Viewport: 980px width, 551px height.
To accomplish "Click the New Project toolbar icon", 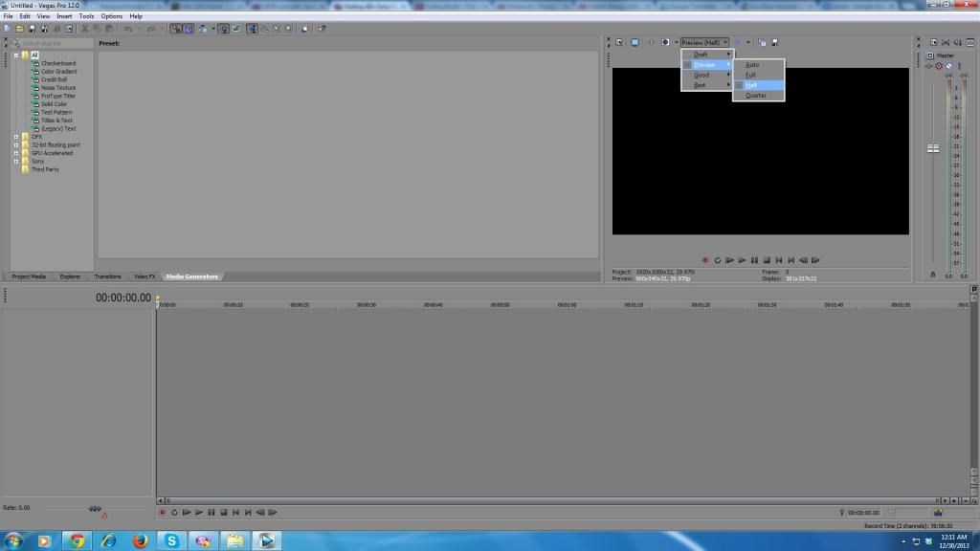I will tap(8, 29).
